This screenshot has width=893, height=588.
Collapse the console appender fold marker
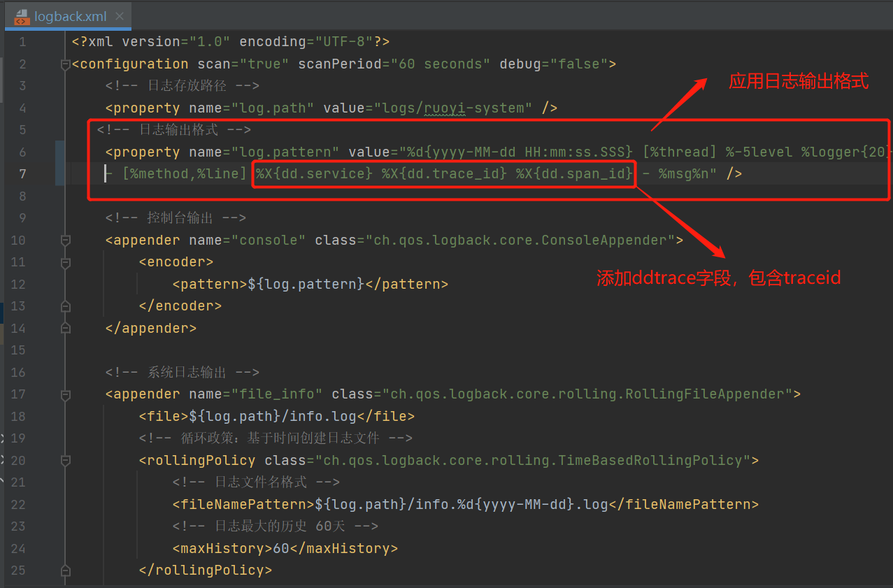[66, 241]
